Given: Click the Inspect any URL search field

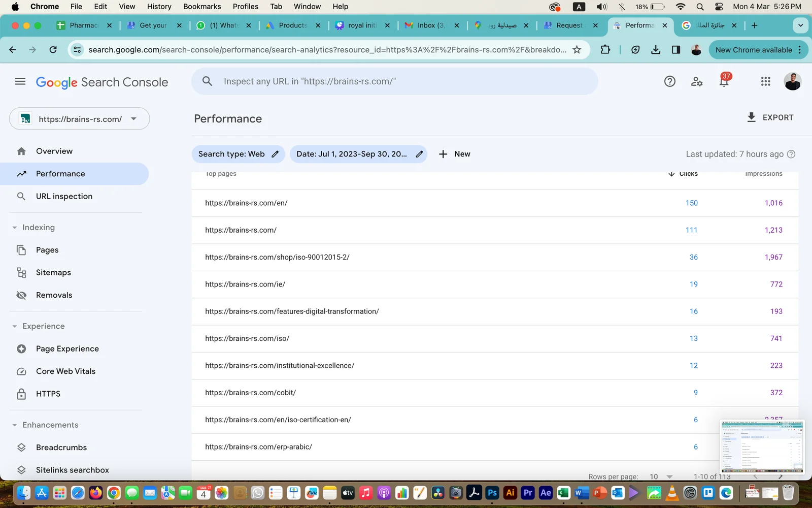Looking at the screenshot, I should 401,81.
